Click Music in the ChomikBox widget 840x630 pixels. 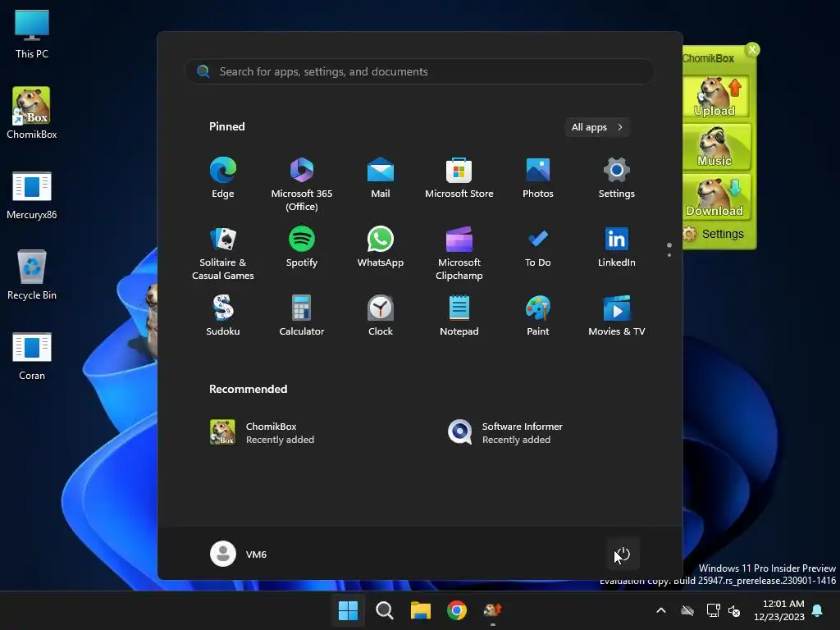pyautogui.click(x=715, y=147)
